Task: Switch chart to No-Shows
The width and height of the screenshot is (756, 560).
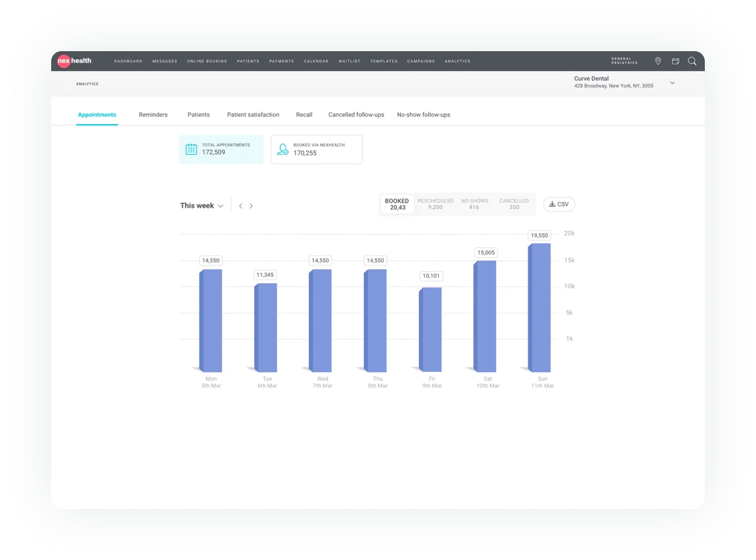Action: click(474, 204)
